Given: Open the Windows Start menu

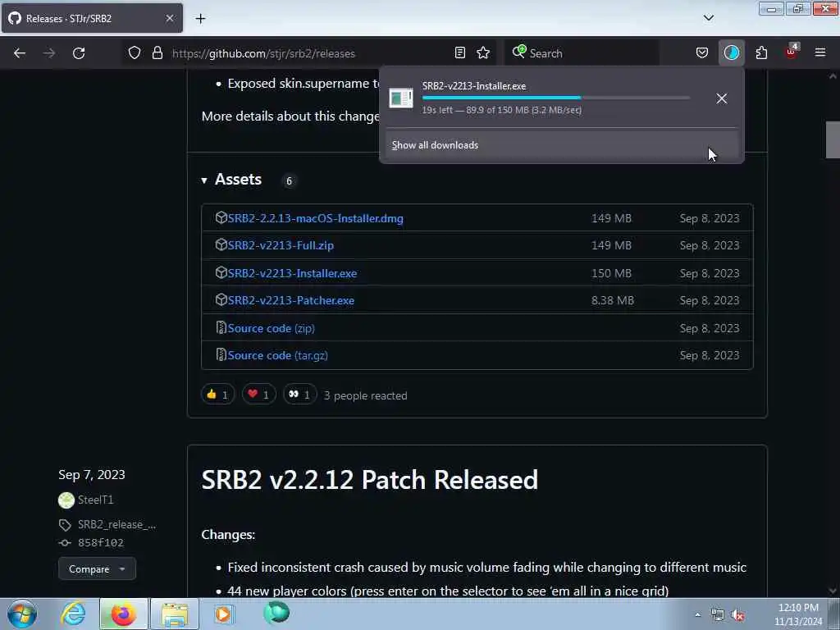Looking at the screenshot, I should click(22, 614).
